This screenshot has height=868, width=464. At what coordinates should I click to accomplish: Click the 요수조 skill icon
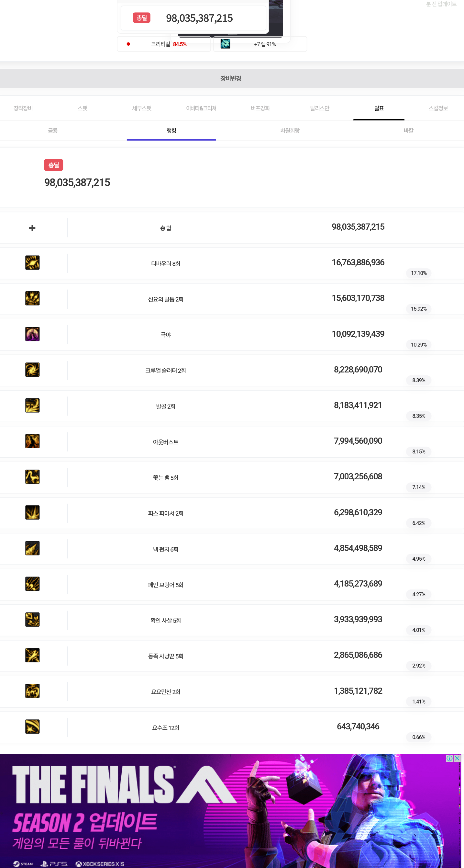[32, 727]
